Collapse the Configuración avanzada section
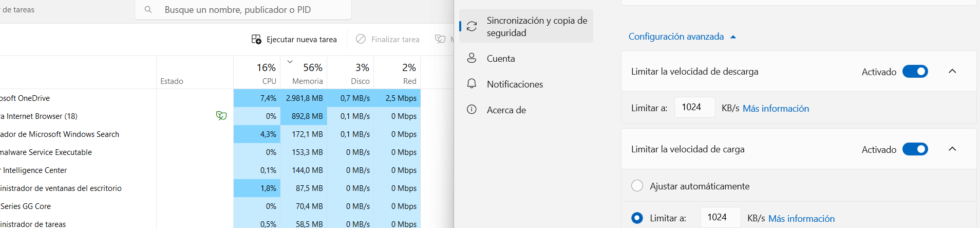This screenshot has height=228, width=980. [733, 37]
